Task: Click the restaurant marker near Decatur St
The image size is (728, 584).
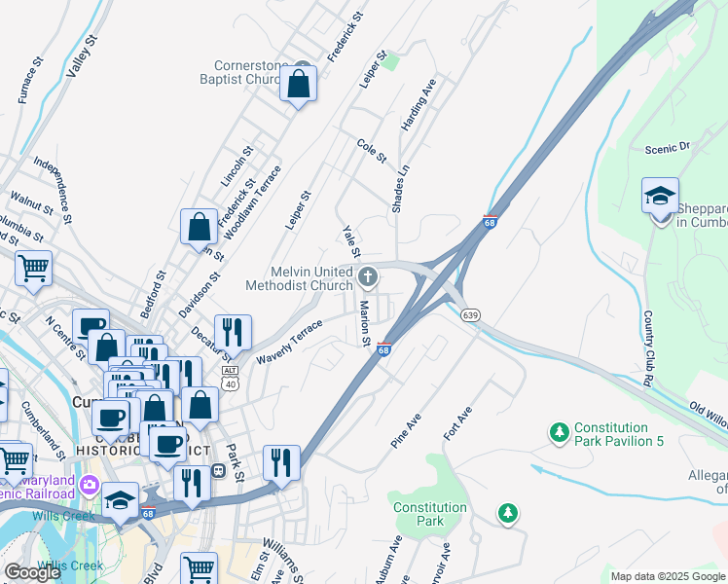Action: click(233, 334)
